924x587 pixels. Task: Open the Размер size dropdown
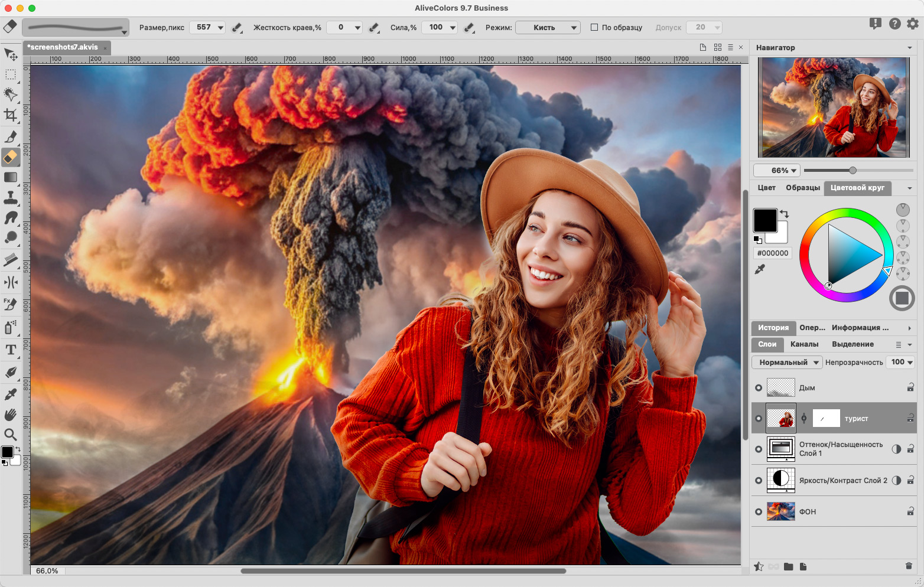(220, 27)
